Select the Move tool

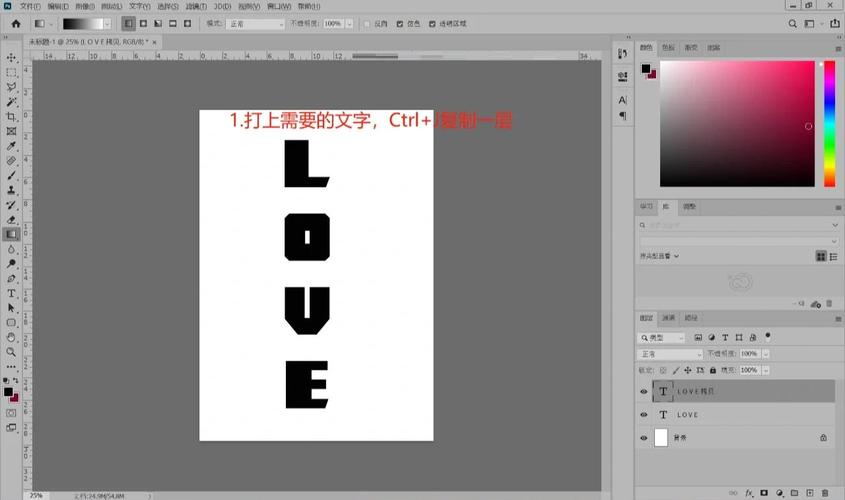point(11,57)
